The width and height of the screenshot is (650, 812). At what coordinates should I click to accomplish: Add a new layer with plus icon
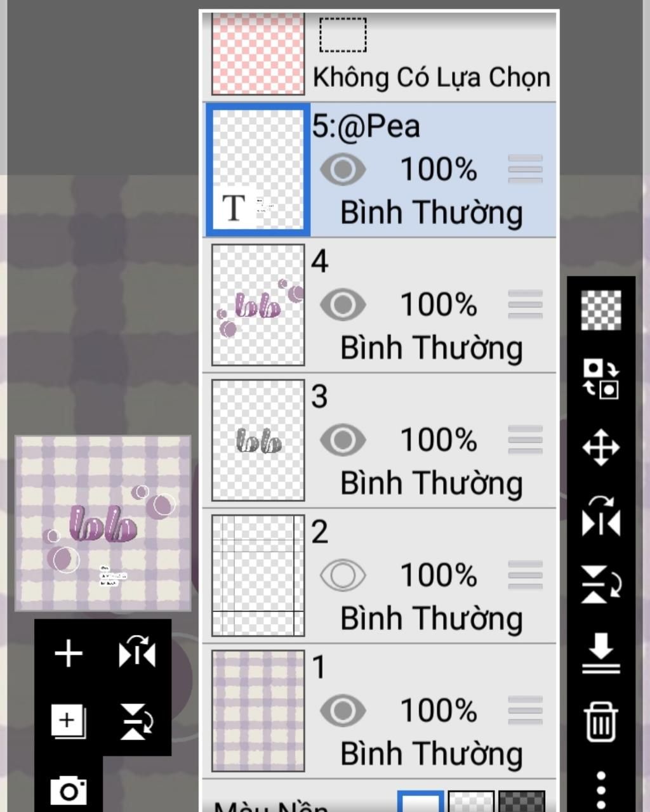click(69, 653)
